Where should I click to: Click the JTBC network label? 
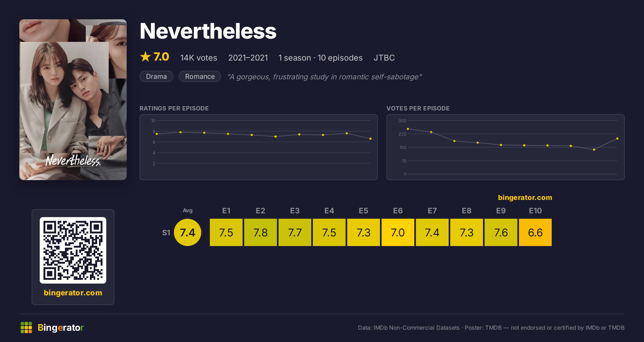coord(384,58)
